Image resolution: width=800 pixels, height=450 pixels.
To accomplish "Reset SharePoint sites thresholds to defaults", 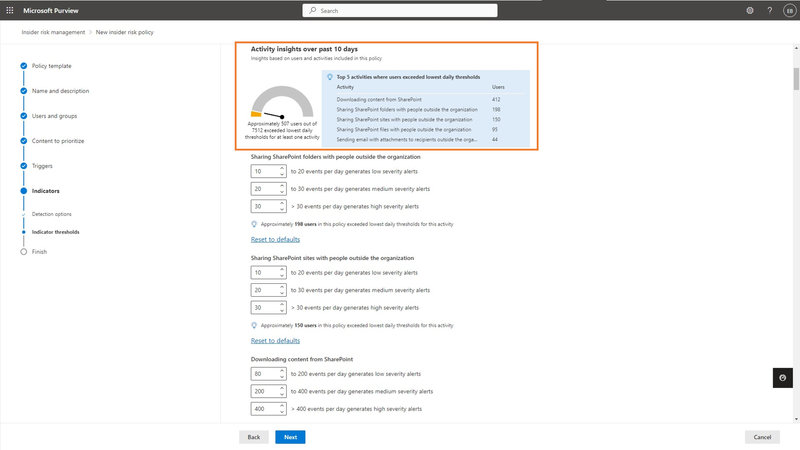I will click(275, 340).
